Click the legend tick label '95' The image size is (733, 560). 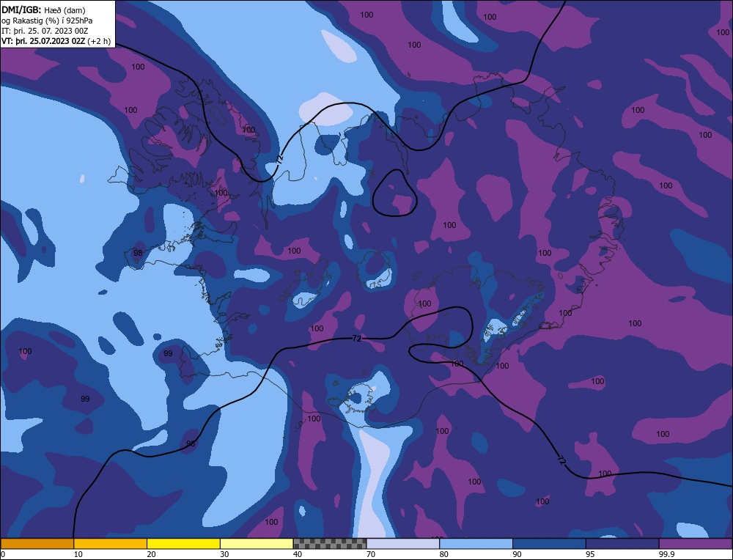(x=590, y=554)
